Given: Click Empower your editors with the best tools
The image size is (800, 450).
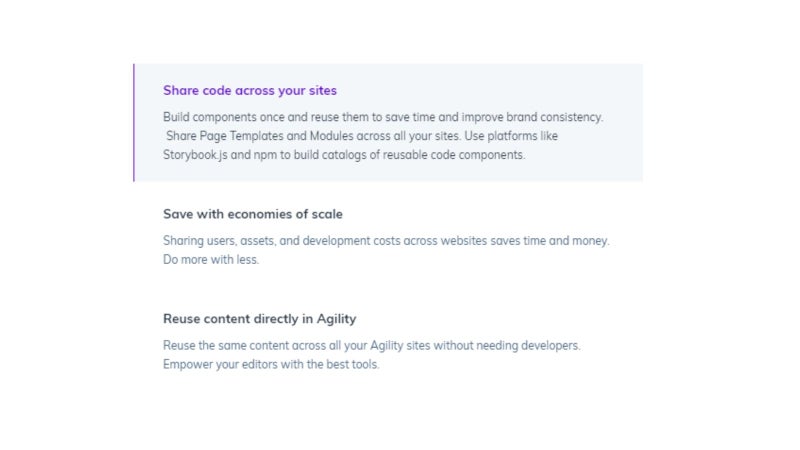Looking at the screenshot, I should pos(271,364).
